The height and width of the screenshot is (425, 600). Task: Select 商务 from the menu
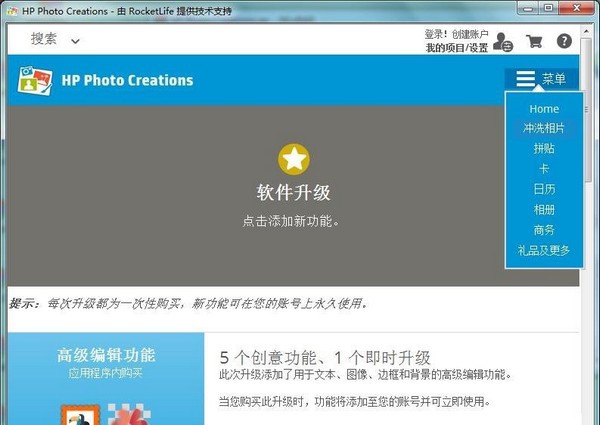click(544, 230)
